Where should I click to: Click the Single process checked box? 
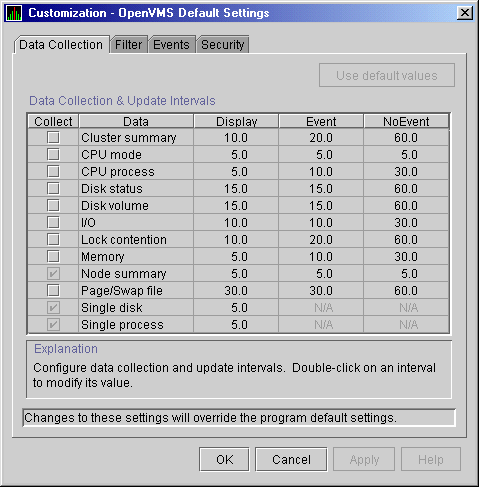tap(53, 324)
